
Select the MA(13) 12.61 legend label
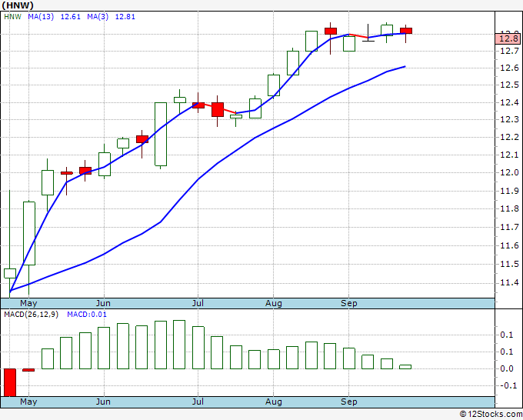(x=46, y=15)
